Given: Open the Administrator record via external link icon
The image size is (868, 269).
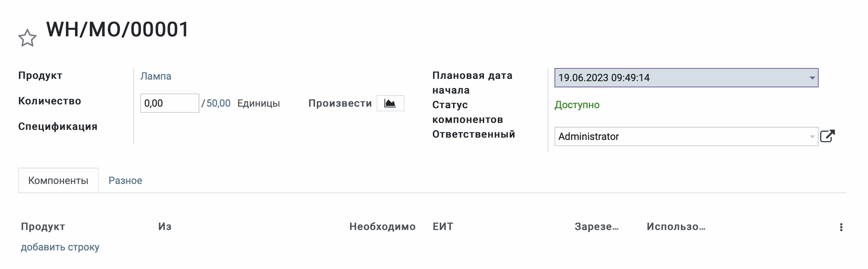Looking at the screenshot, I should click(x=827, y=136).
